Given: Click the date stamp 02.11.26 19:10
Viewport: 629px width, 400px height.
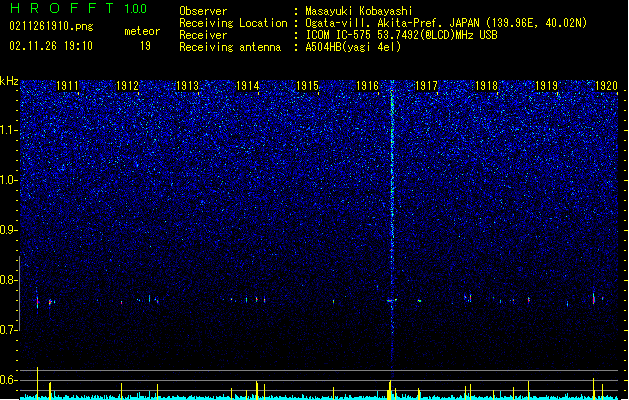Looking at the screenshot, I should tap(51, 46).
